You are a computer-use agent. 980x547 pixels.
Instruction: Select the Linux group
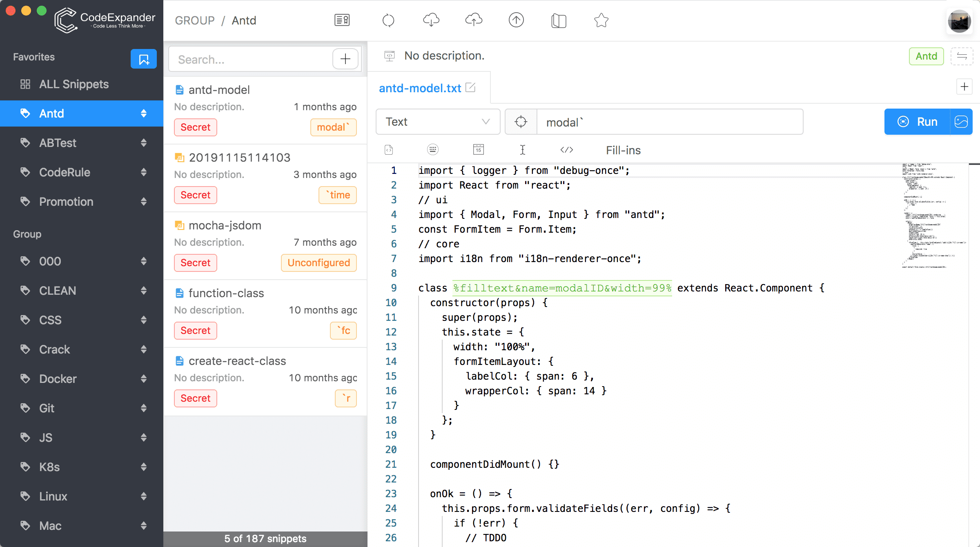[82, 496]
